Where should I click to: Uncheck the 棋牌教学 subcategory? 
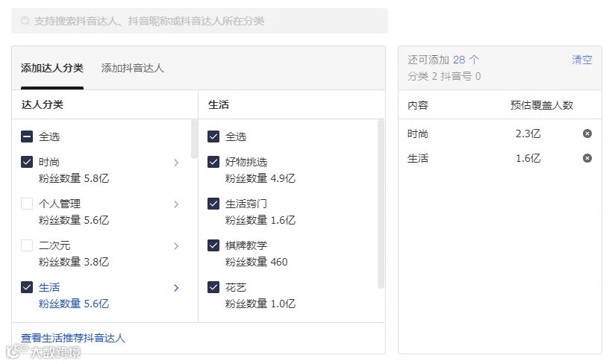[213, 245]
